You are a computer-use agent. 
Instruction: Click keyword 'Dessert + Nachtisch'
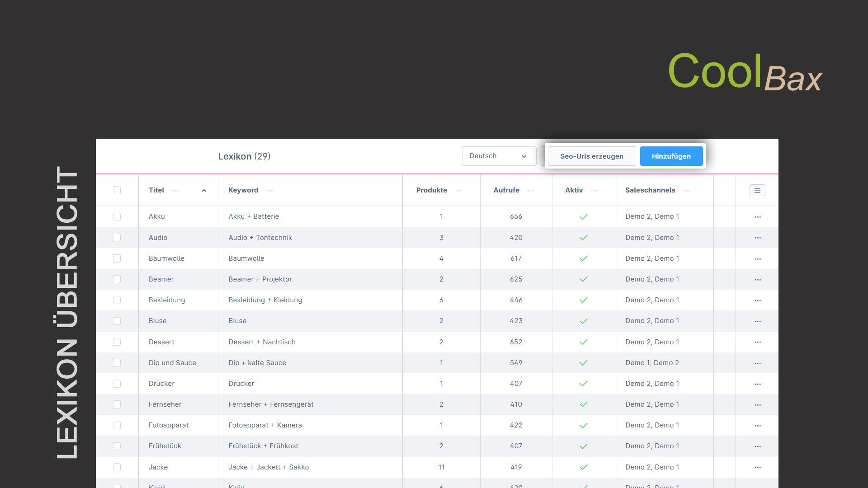click(262, 342)
